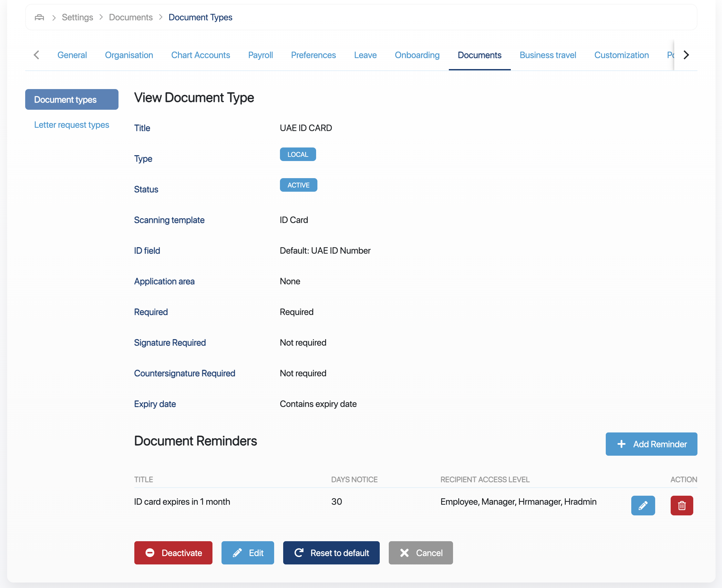This screenshot has height=588, width=722.
Task: Click the Deactivate button
Action: coord(173,553)
